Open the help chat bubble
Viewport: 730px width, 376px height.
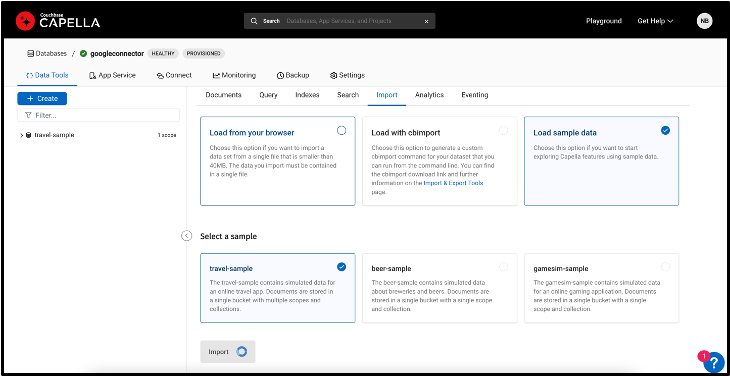pos(714,362)
